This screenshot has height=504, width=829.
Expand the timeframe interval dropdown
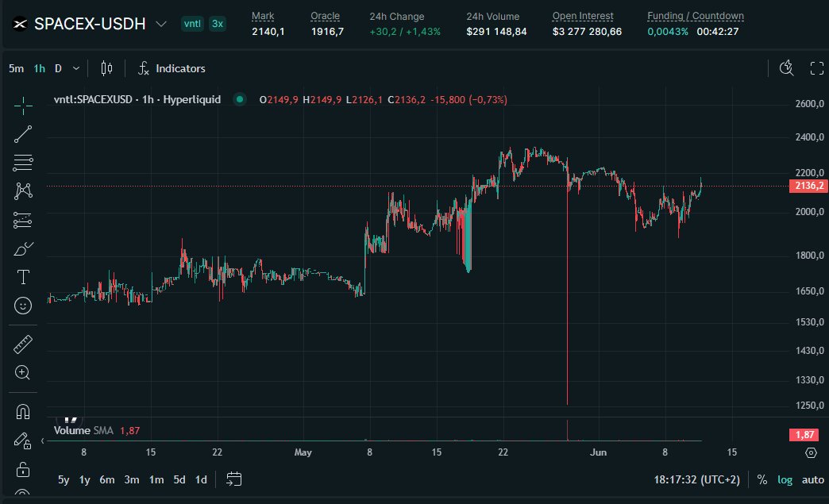pos(76,68)
